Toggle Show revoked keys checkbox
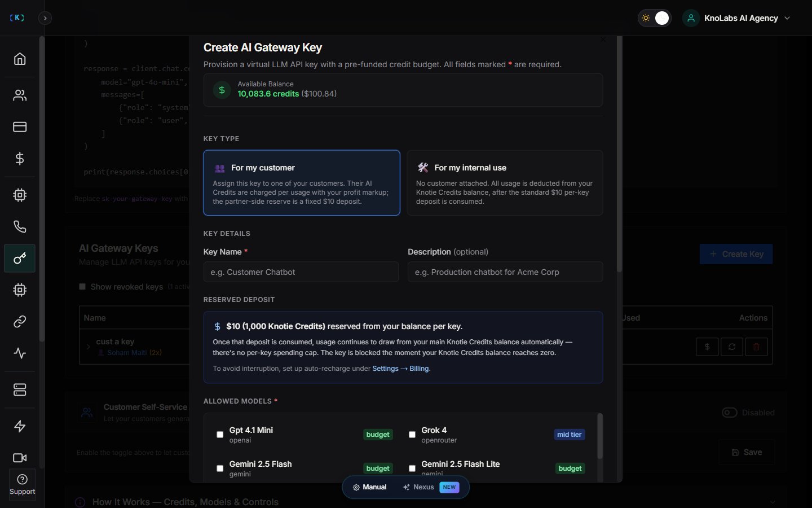The height and width of the screenshot is (508, 812). coord(82,287)
